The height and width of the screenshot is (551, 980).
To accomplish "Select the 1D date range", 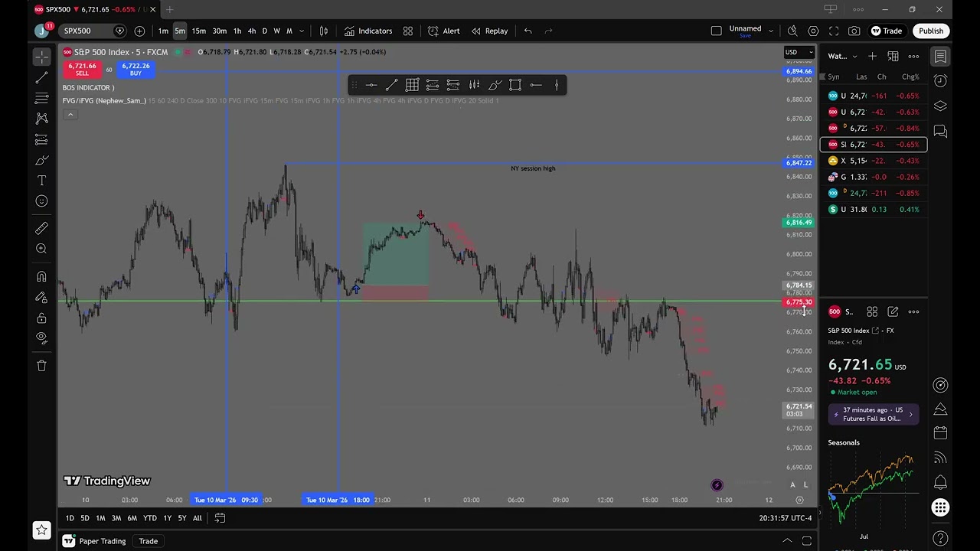I will [x=70, y=518].
